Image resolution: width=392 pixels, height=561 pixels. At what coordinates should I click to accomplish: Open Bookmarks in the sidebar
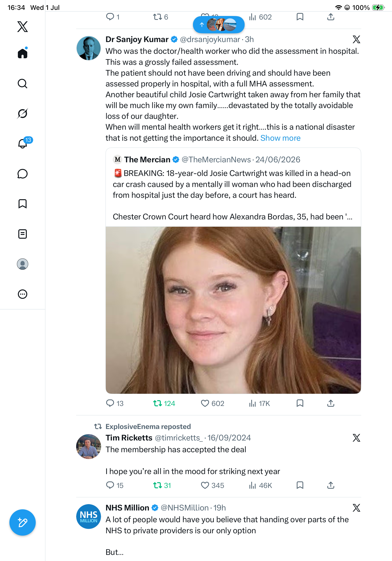point(23,204)
